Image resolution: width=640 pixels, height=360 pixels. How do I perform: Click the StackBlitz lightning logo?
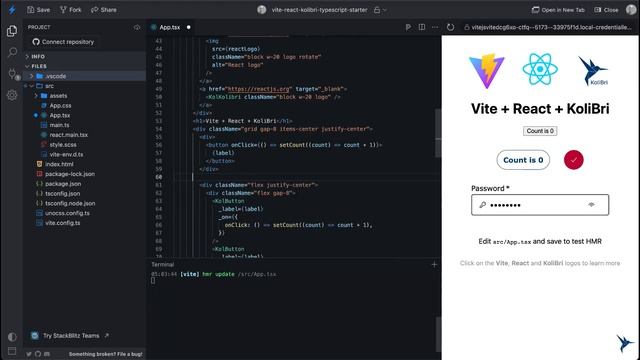12,10
